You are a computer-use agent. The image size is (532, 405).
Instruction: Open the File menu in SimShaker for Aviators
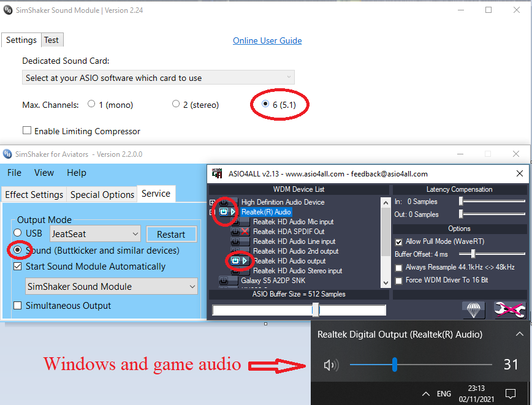(14, 173)
